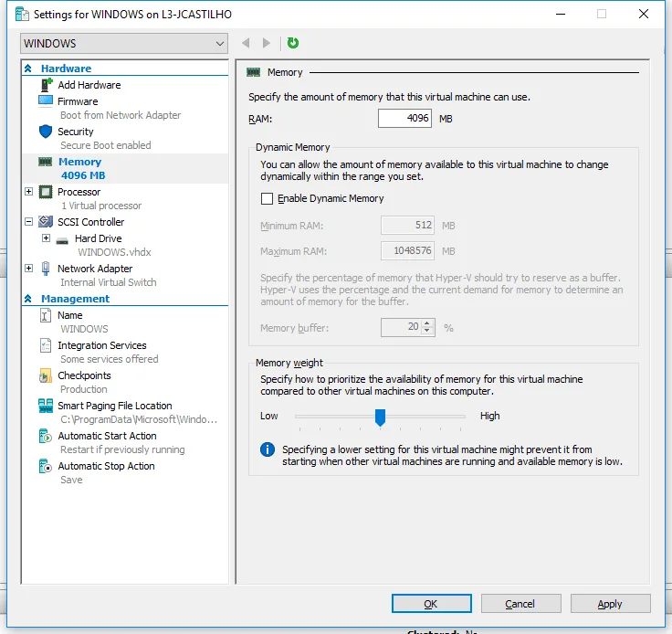Collapse the Hardware section chevron
The height and width of the screenshot is (634, 672).
click(x=28, y=69)
